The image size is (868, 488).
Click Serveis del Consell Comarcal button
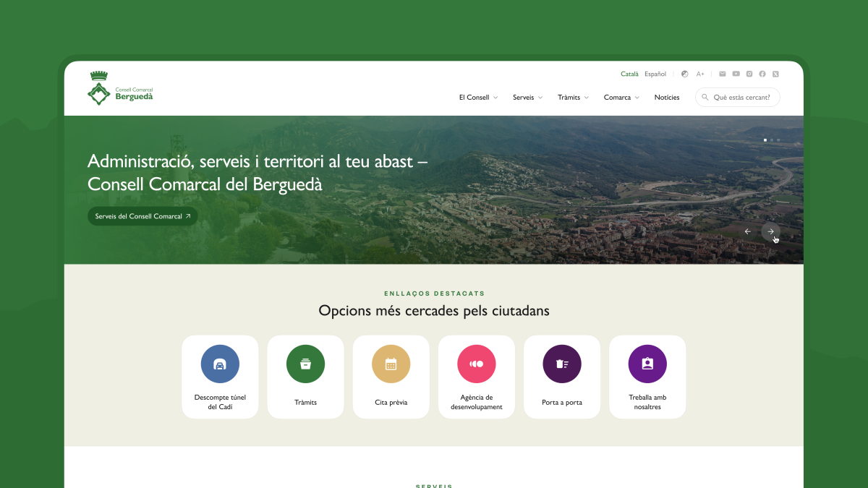click(142, 216)
